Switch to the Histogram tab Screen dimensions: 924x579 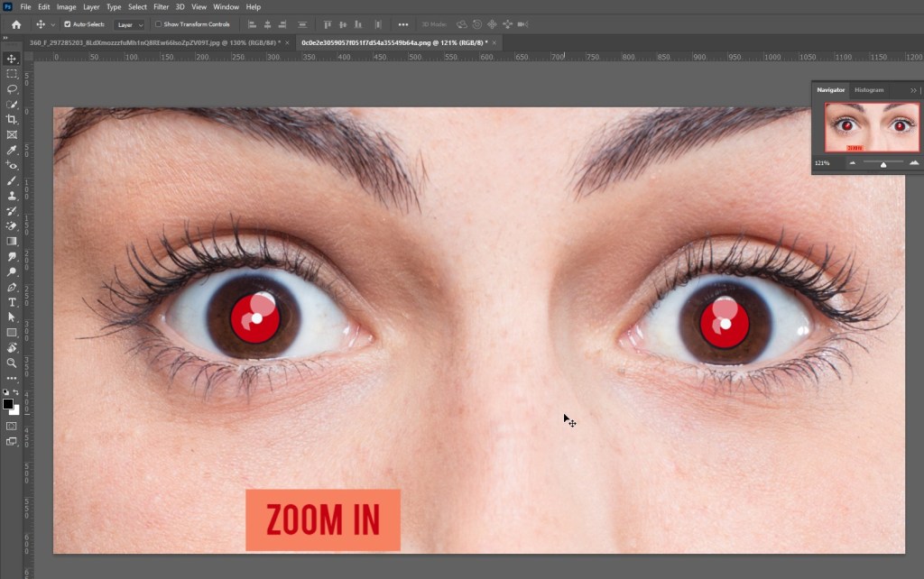(869, 90)
